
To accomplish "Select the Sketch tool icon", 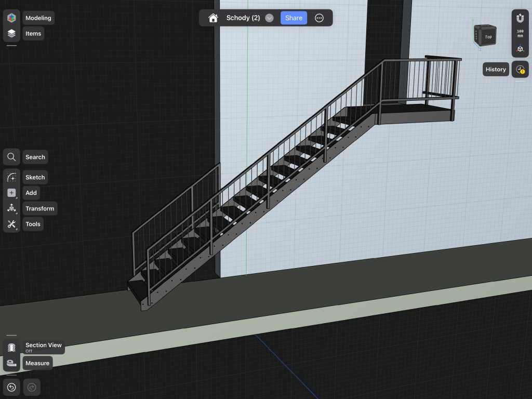I will pos(11,177).
